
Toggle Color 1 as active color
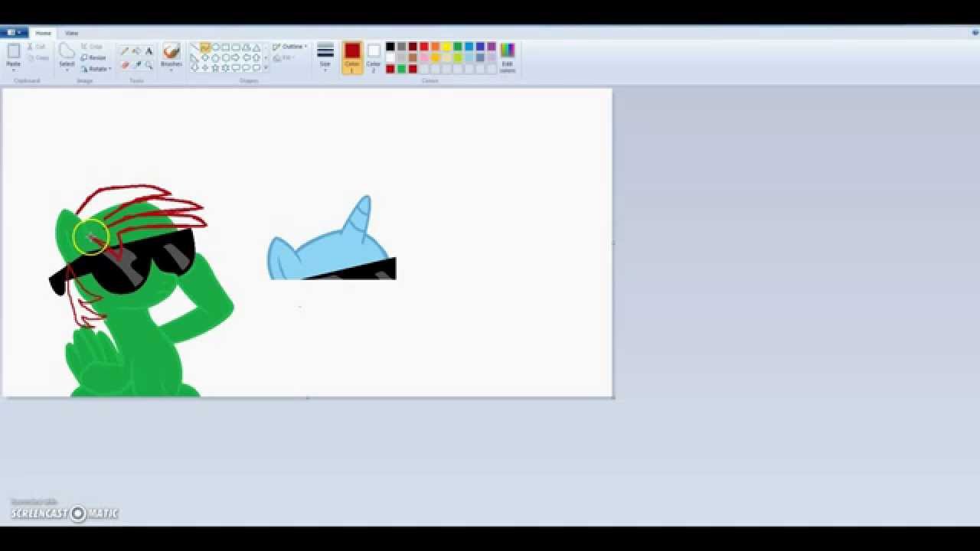352,57
